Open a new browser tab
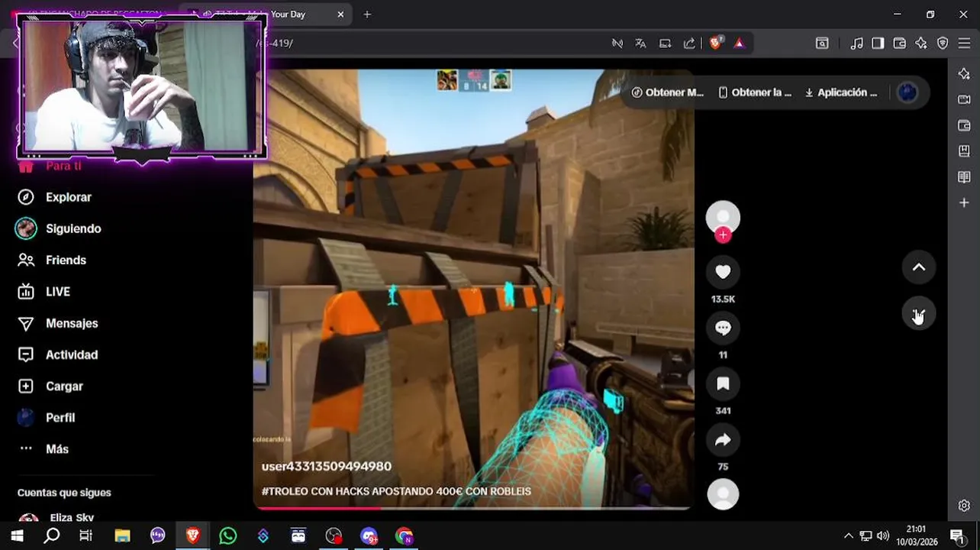 point(367,14)
